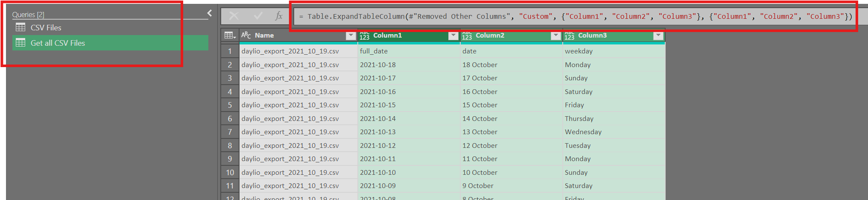Image resolution: width=868 pixels, height=200 pixels.
Task: Confirm the formula with checkmark icon
Action: pyautogui.click(x=258, y=16)
